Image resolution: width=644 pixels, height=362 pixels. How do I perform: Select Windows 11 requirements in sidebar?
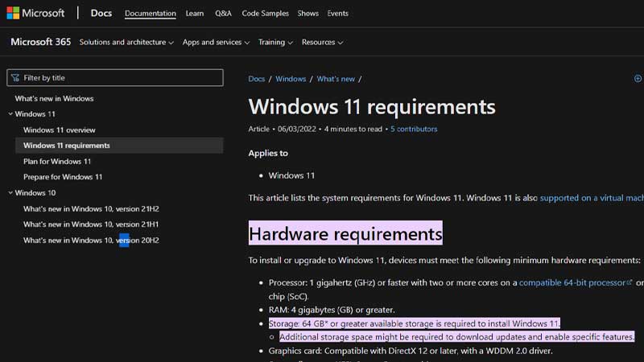pos(119,146)
